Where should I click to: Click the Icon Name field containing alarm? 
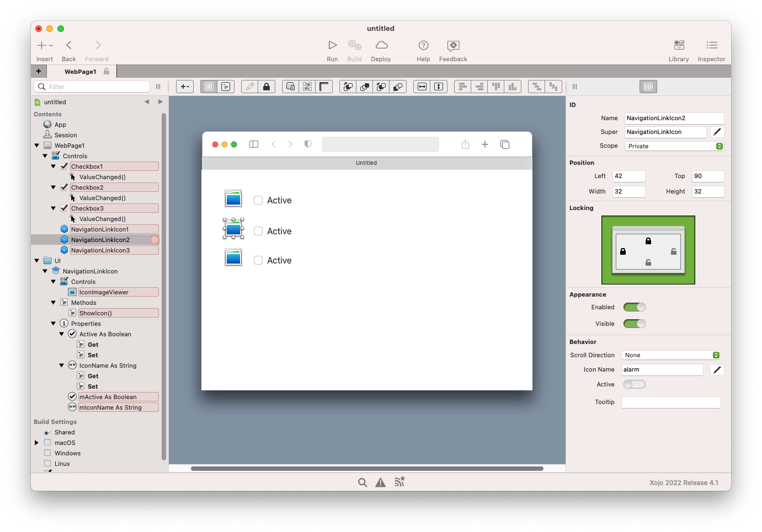[x=662, y=369]
